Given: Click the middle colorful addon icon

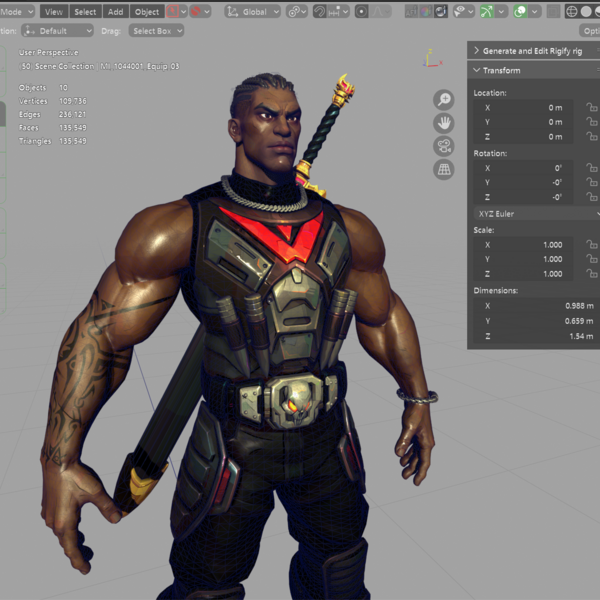Looking at the screenshot, I should [x=426, y=12].
